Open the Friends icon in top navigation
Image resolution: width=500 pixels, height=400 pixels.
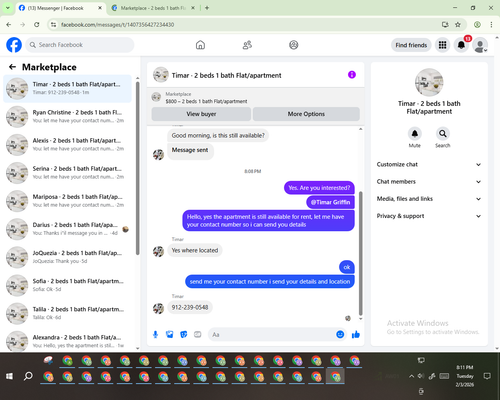pyautogui.click(x=247, y=45)
